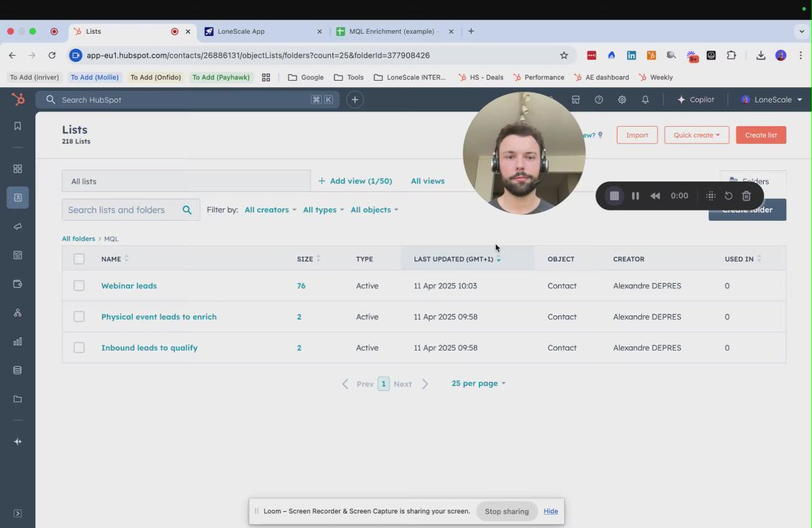Expand the sidebar with the bottom arrow icon

(x=18, y=513)
